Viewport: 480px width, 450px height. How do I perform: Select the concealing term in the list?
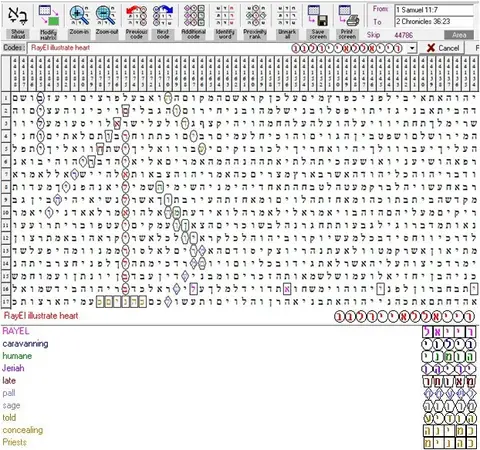tap(23, 430)
